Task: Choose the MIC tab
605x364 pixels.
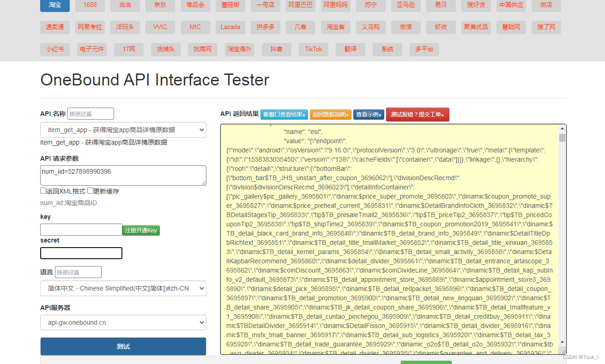Action: pos(195,27)
